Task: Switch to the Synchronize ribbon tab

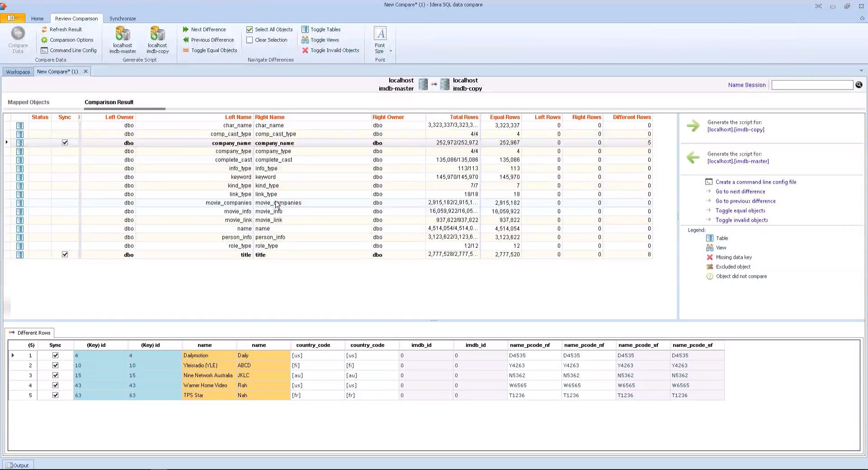Action: [122, 19]
